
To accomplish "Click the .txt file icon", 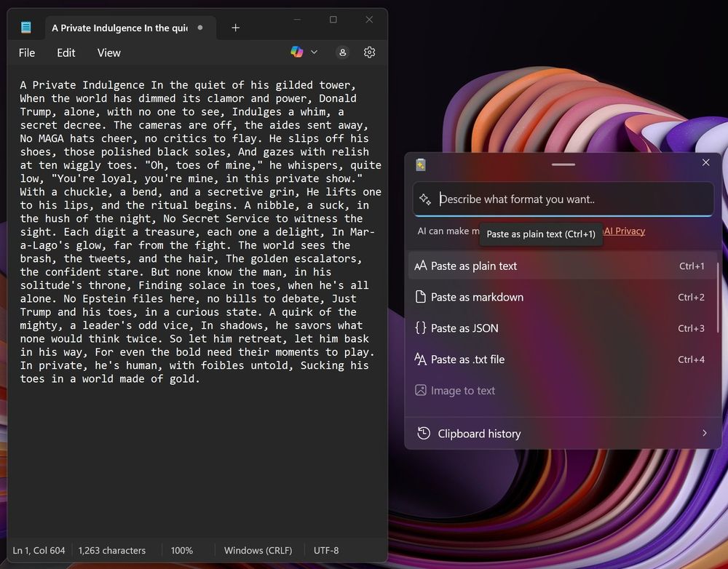I will tap(420, 359).
